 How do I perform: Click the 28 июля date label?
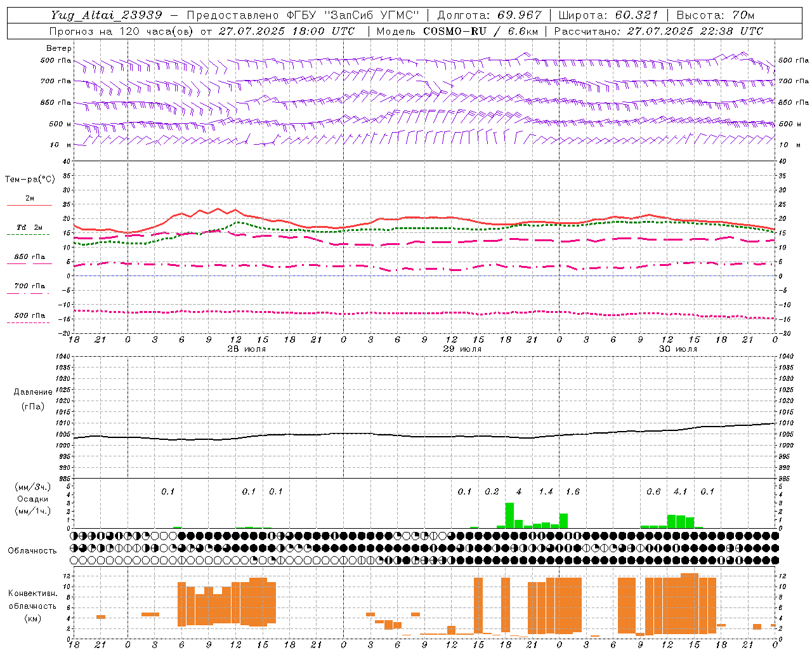pyautogui.click(x=247, y=349)
